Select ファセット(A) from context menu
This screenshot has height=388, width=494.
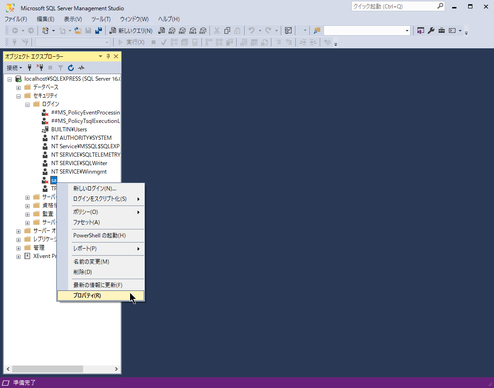pos(101,222)
